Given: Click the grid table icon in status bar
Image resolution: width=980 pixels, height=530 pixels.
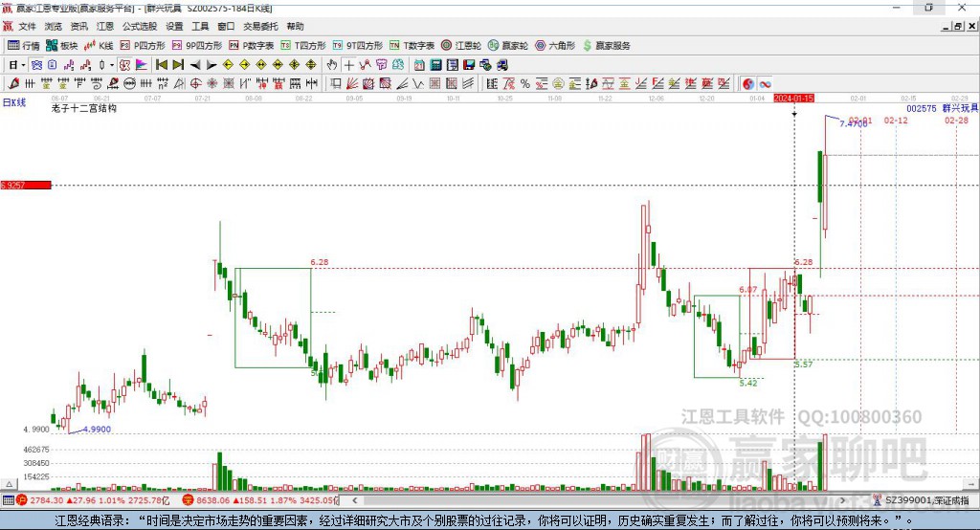Looking at the screenshot, I should [x=8, y=500].
